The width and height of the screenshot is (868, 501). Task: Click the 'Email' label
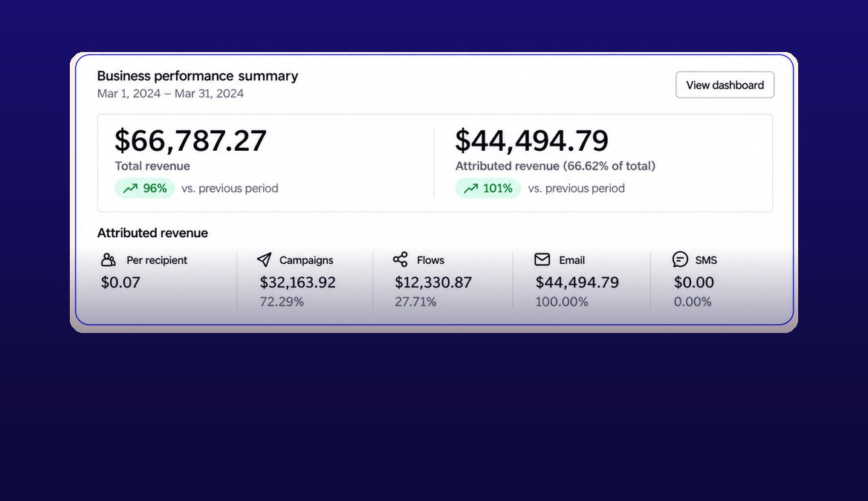click(571, 260)
